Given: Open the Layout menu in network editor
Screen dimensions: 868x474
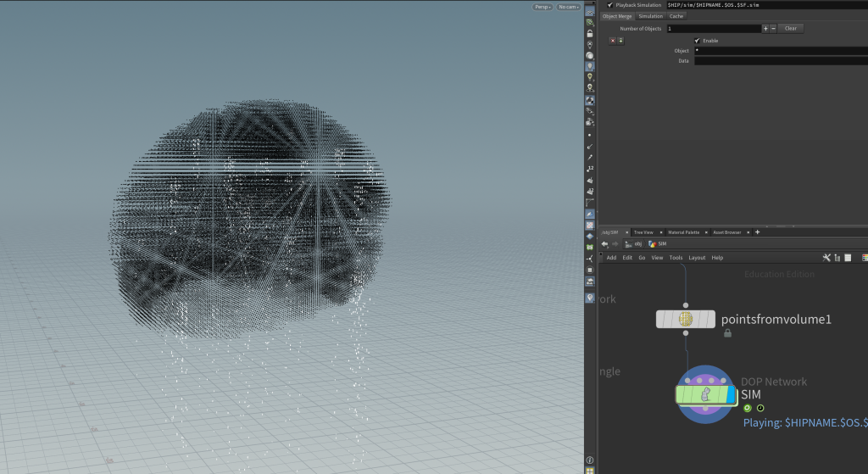Looking at the screenshot, I should pos(697,258).
